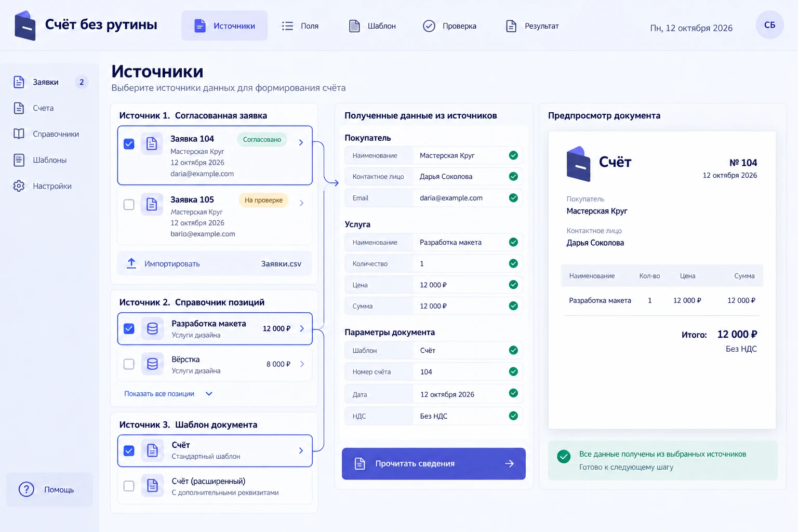Open Счёт Стандартный шаблон chevron

301,450
